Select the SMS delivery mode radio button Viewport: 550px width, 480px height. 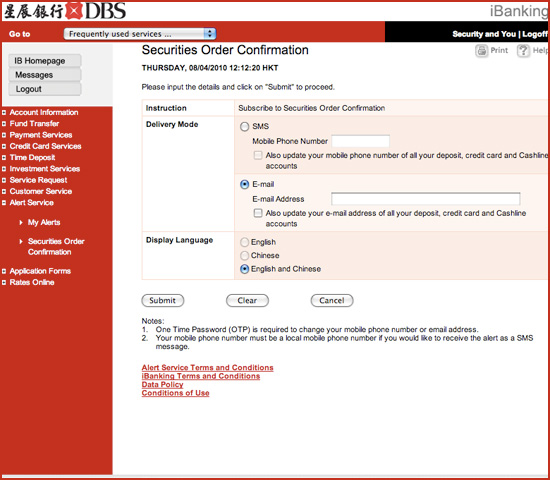pyautogui.click(x=244, y=126)
